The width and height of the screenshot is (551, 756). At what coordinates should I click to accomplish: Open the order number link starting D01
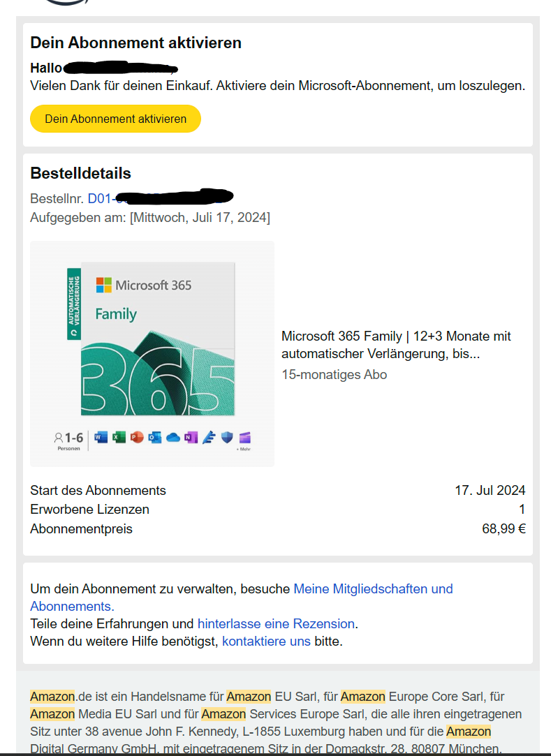[x=161, y=198]
